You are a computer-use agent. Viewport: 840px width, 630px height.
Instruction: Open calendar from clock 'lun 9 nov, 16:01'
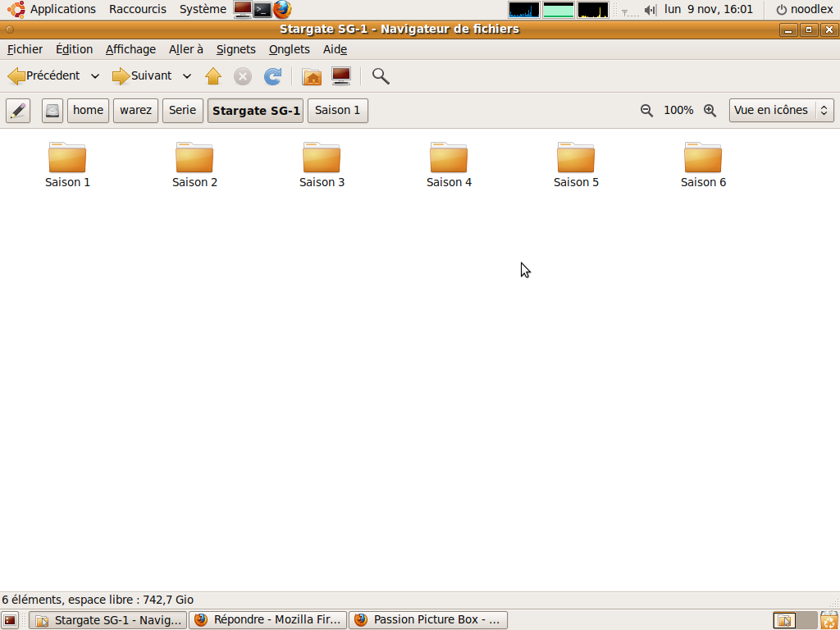[709, 9]
